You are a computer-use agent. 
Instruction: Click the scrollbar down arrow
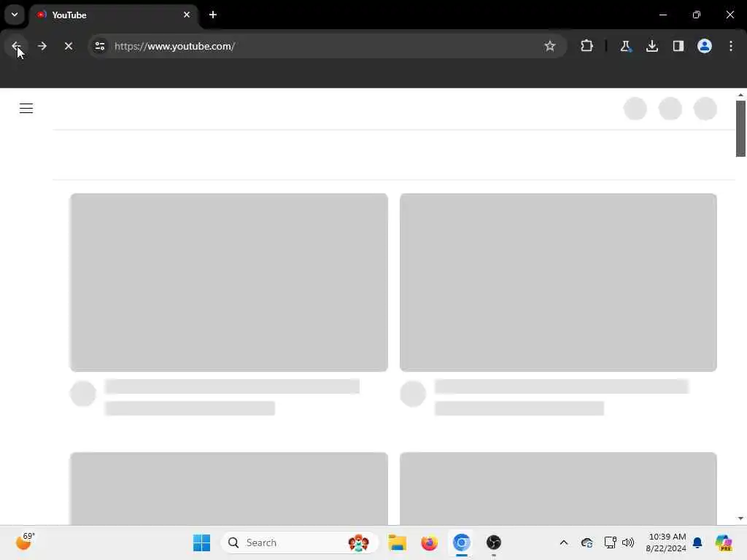coord(740,518)
